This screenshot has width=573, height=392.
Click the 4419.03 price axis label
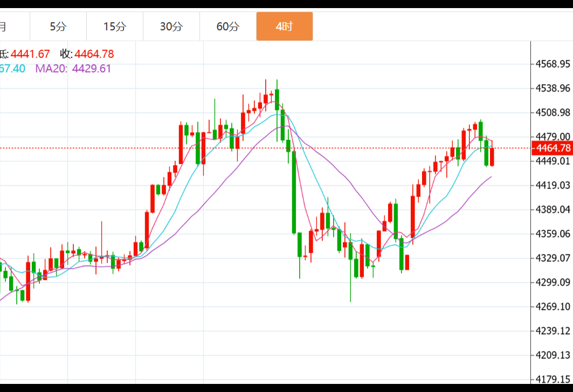pyautogui.click(x=553, y=185)
